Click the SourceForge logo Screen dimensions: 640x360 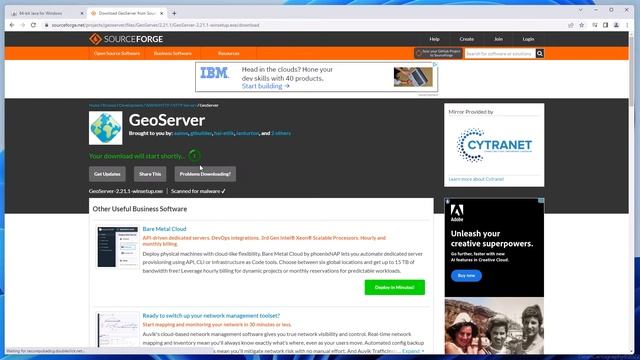(126, 39)
